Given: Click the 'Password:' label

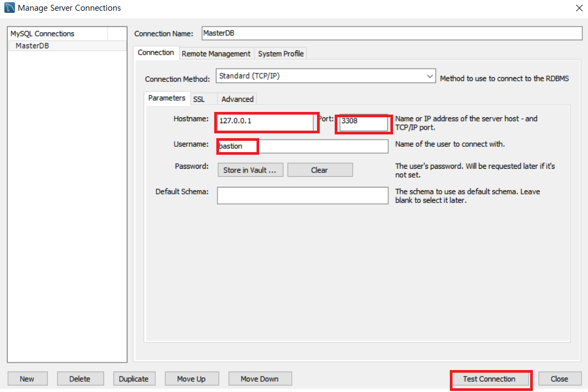Looking at the screenshot, I should 192,166.
